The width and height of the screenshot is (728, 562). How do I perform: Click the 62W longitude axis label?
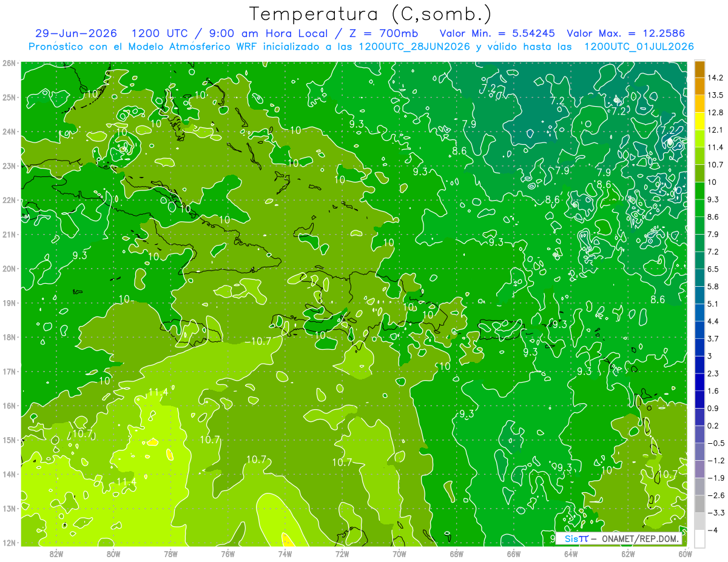pos(628,553)
